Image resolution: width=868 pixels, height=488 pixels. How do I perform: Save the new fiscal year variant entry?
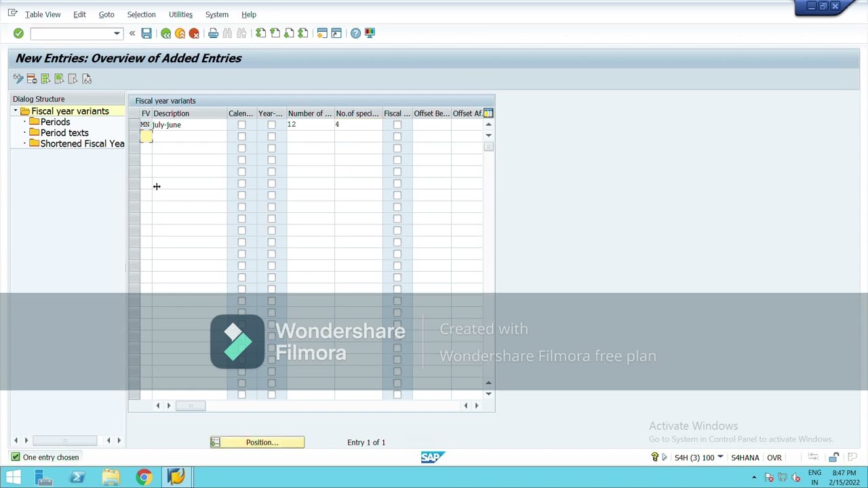click(146, 33)
